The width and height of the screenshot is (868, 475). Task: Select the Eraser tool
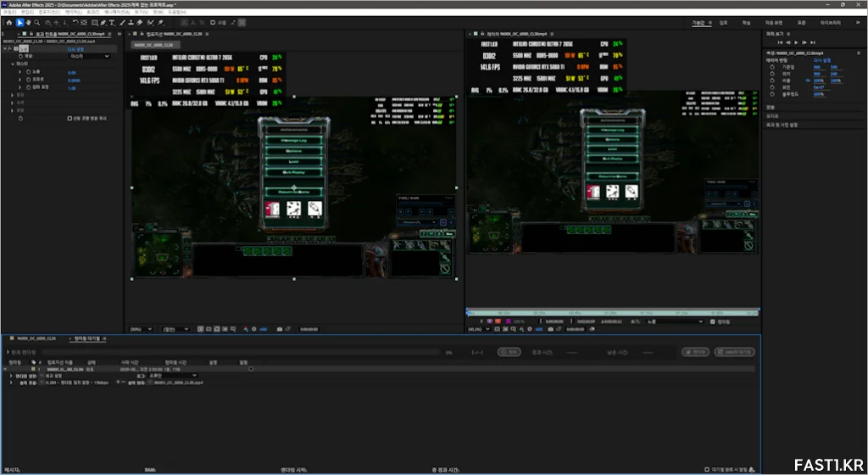pyautogui.click(x=140, y=23)
